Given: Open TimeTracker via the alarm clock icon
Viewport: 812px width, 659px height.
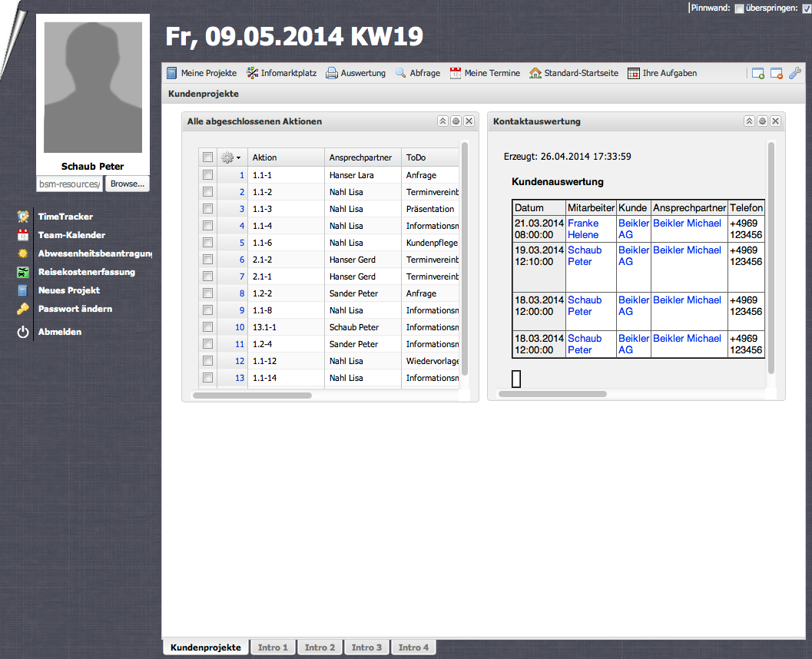Looking at the screenshot, I should (23, 217).
